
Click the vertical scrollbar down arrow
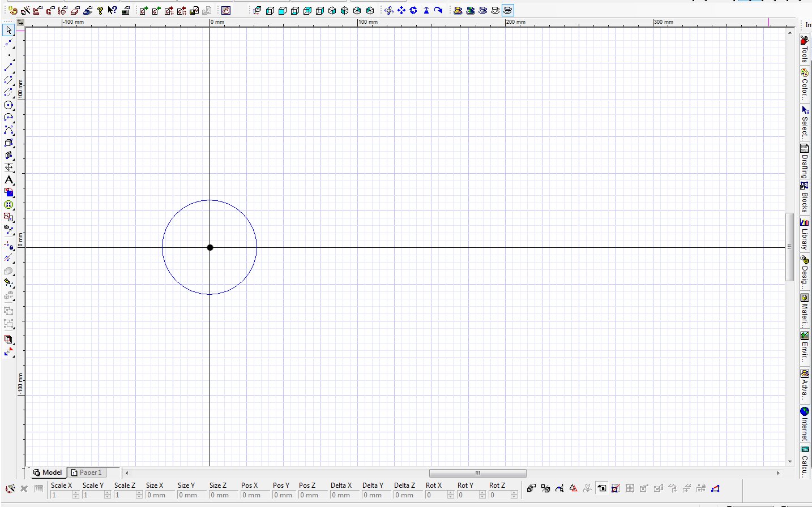coord(789,462)
